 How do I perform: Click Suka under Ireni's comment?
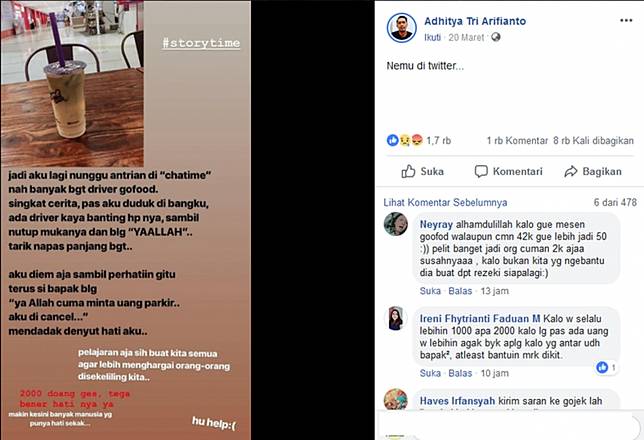[430, 373]
